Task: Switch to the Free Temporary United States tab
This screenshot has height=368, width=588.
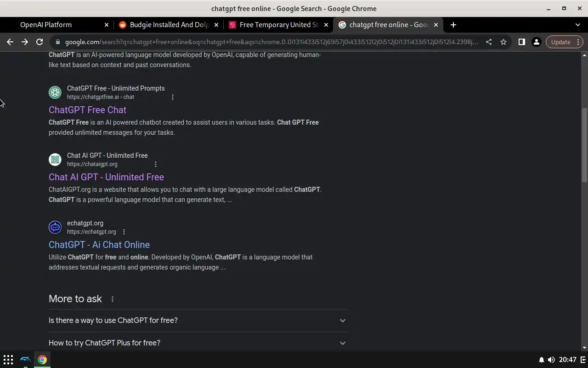Action: (279, 25)
